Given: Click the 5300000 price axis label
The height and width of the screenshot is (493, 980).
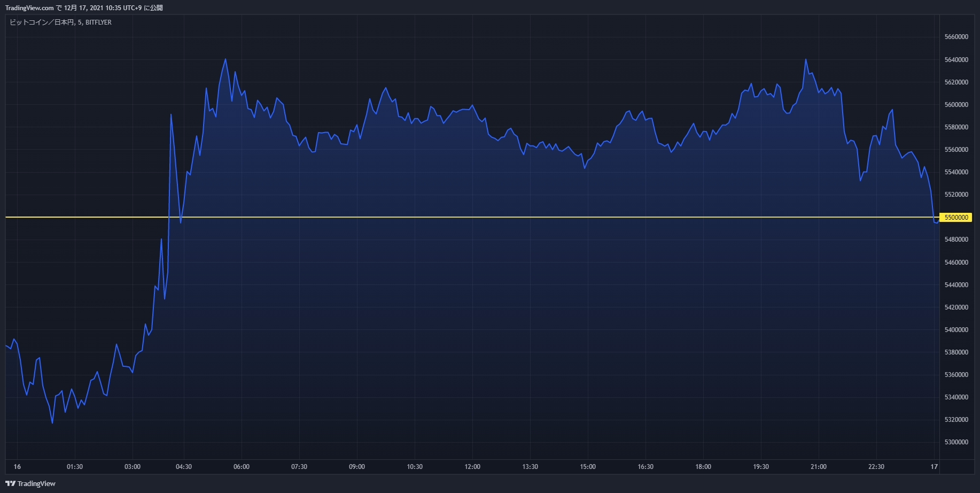Looking at the screenshot, I should (x=956, y=442).
